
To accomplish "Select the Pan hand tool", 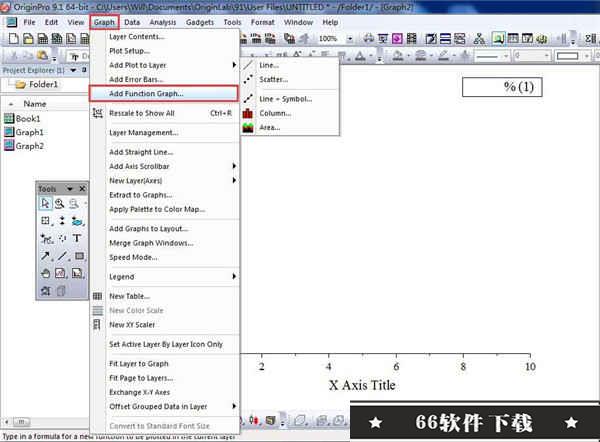I will [x=45, y=274].
